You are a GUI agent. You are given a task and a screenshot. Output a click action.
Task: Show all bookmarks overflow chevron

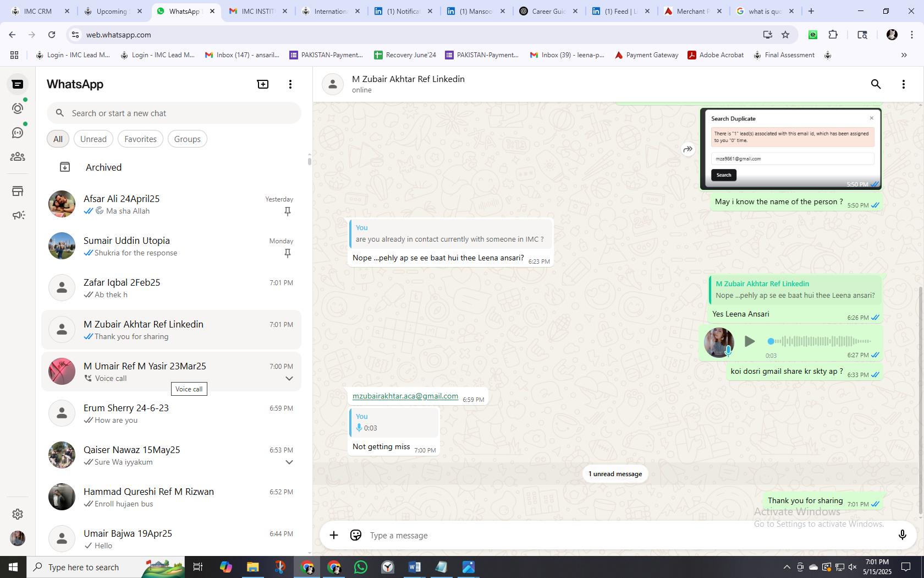click(904, 55)
